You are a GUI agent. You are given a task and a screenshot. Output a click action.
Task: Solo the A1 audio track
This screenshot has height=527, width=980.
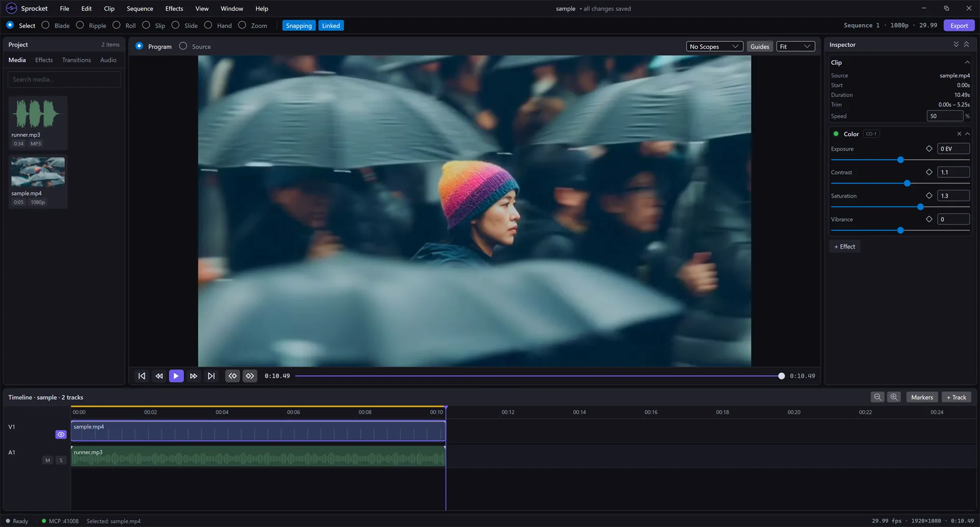[x=61, y=460]
